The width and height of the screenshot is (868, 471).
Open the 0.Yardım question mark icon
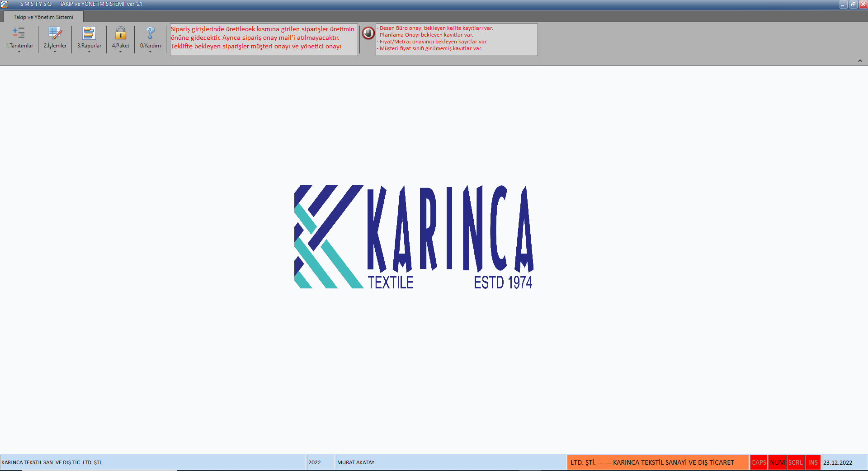pyautogui.click(x=151, y=33)
